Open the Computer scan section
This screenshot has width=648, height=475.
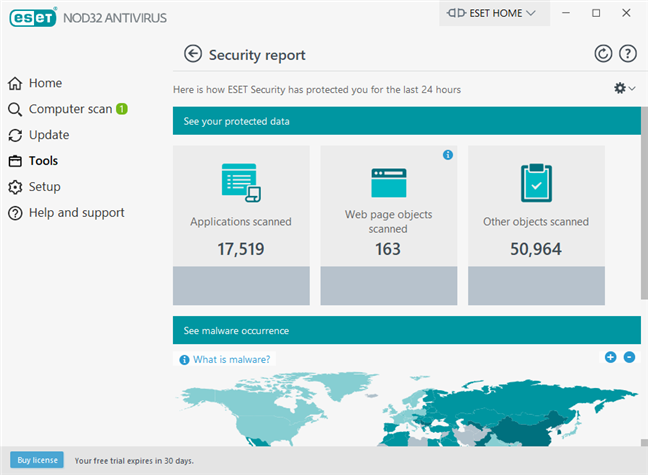70,109
